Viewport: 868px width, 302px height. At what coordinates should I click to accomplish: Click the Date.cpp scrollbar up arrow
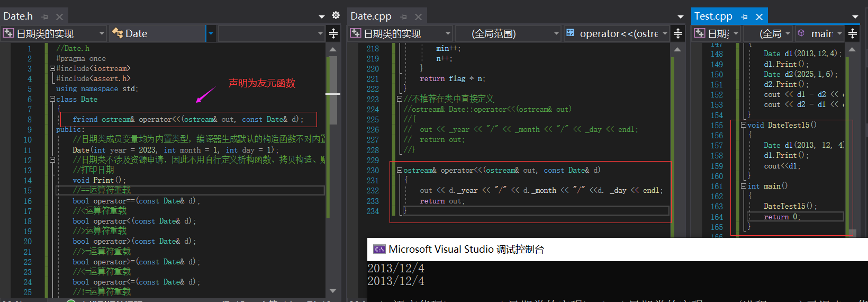click(677, 49)
